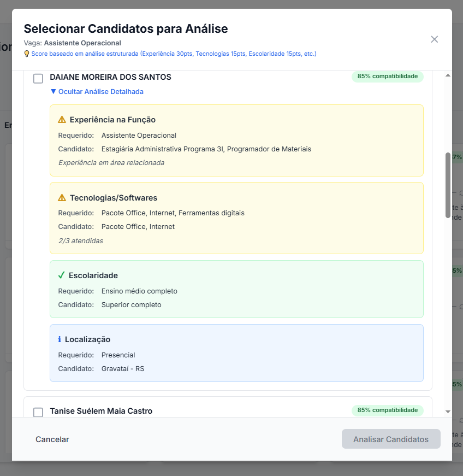The image size is (463, 476).
Task: Select the Daiane Moreira dos Santos checkbox
Action: point(38,78)
